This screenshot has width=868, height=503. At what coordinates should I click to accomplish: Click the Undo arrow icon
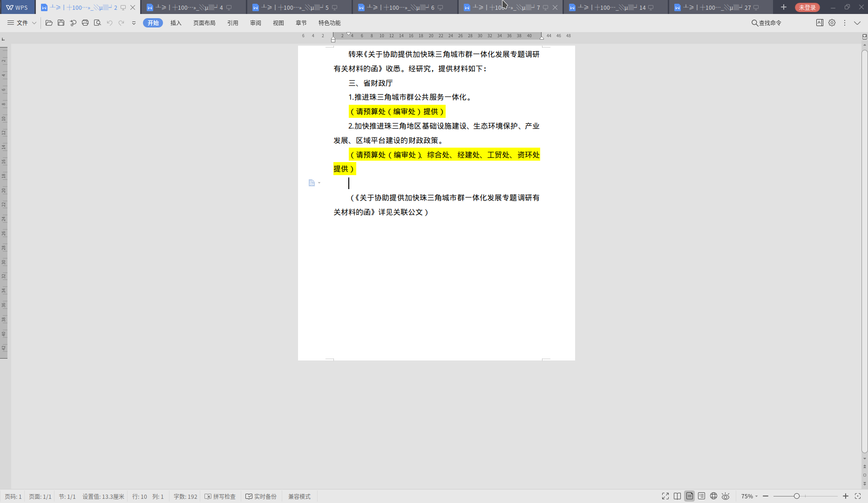tap(109, 23)
